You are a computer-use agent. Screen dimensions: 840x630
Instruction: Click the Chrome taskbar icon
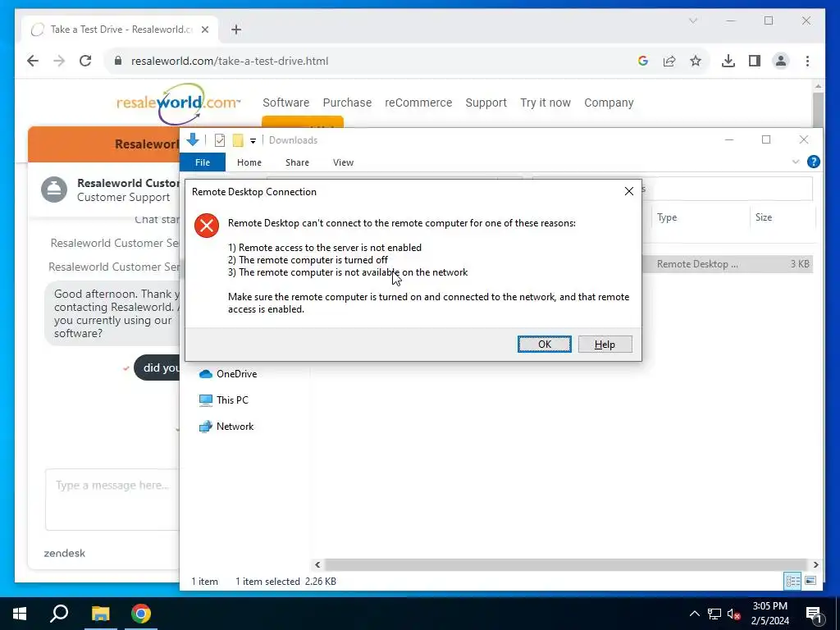click(x=141, y=614)
